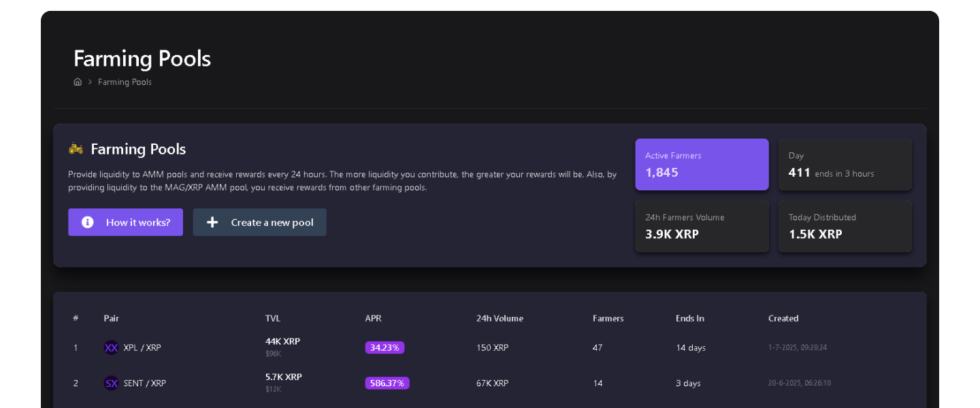This screenshot has height=408, width=980.
Task: Click the 'ends in 3 hours' text
Action: 845,173
